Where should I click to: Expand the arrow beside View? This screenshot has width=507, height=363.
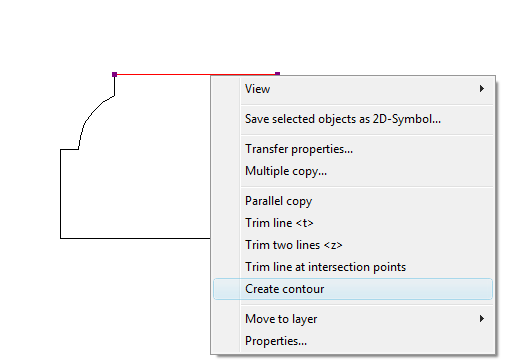pyautogui.click(x=482, y=89)
